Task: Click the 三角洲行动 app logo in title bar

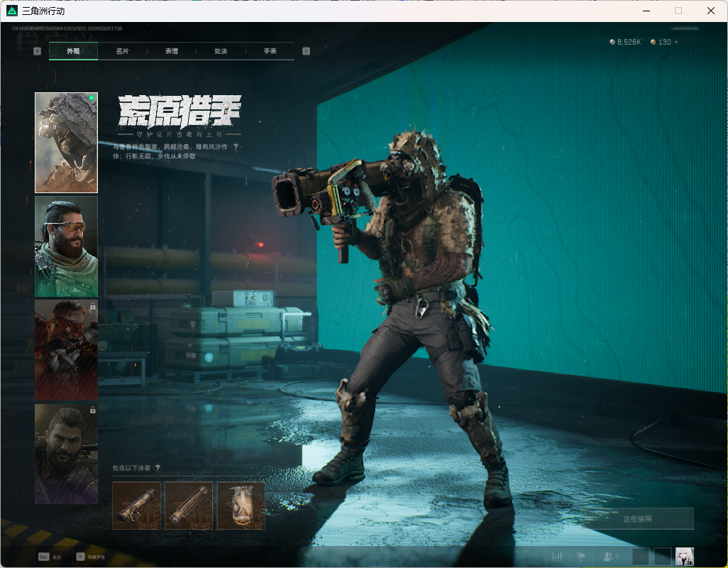Action: 12,10
